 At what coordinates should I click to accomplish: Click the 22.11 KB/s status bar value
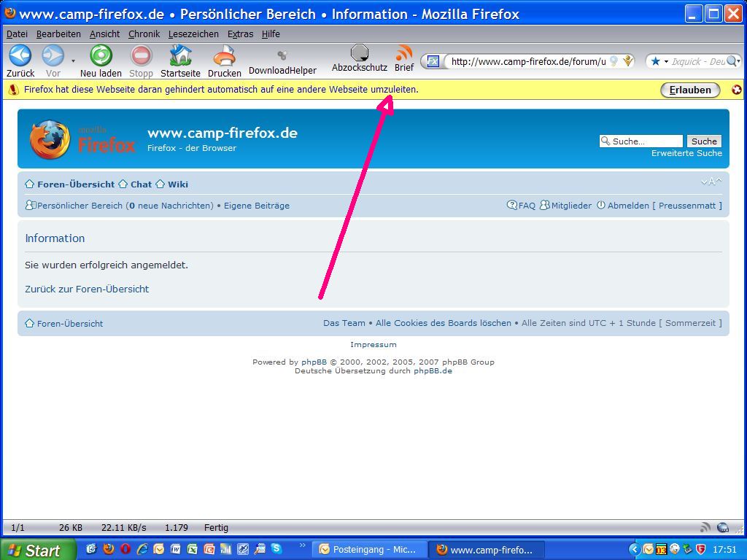coord(124,528)
